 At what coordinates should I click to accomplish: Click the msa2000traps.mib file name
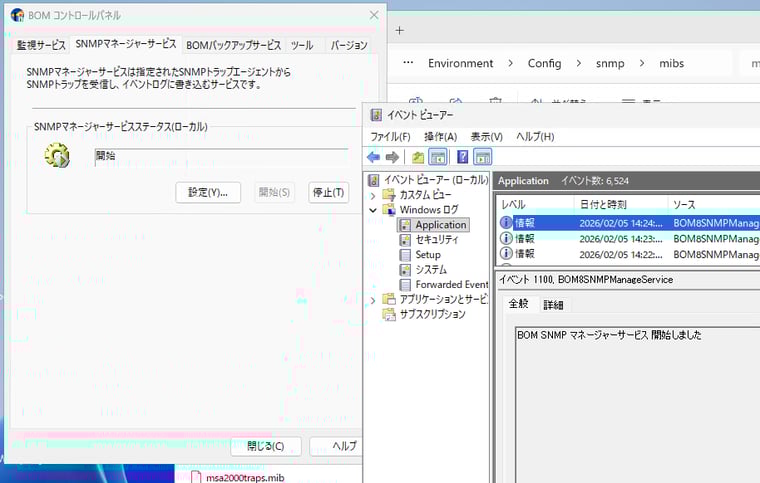click(245, 478)
